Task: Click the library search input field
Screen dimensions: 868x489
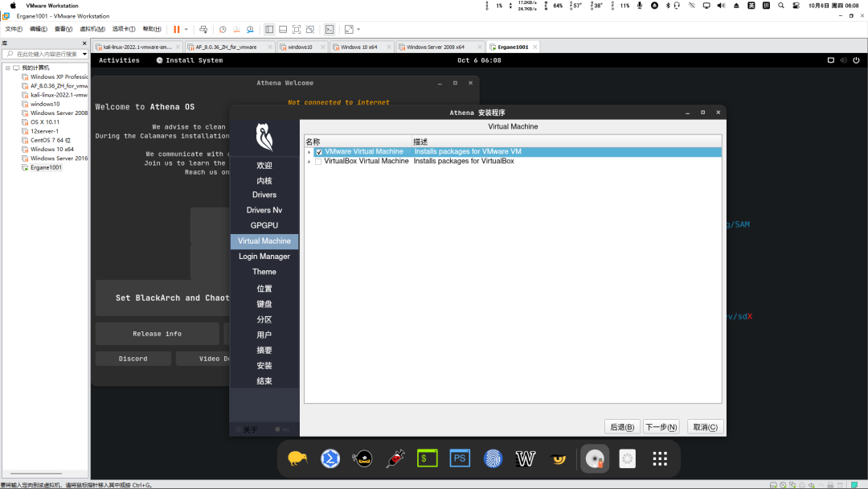Action: pyautogui.click(x=47, y=54)
